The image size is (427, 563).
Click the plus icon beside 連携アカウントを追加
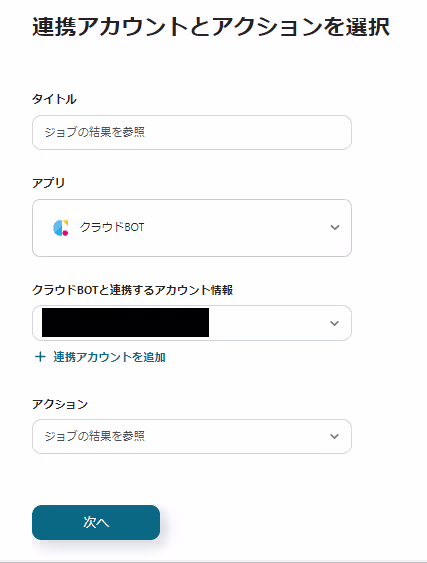point(40,357)
